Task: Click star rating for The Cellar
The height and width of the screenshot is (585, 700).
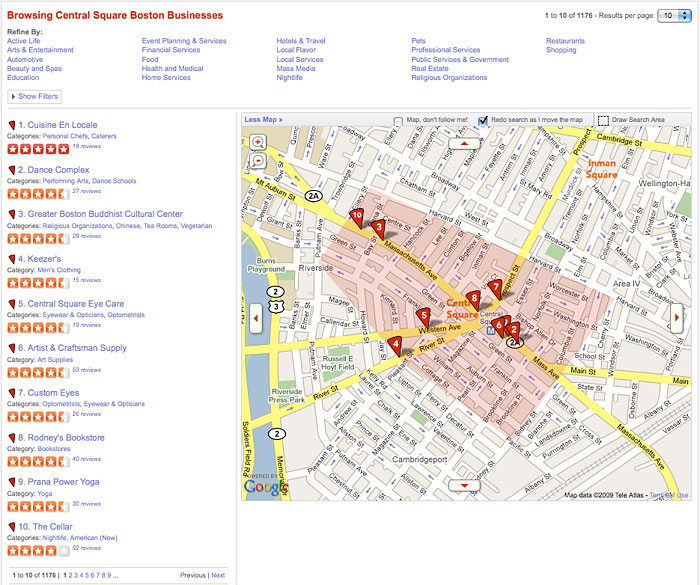Action: coord(38,551)
